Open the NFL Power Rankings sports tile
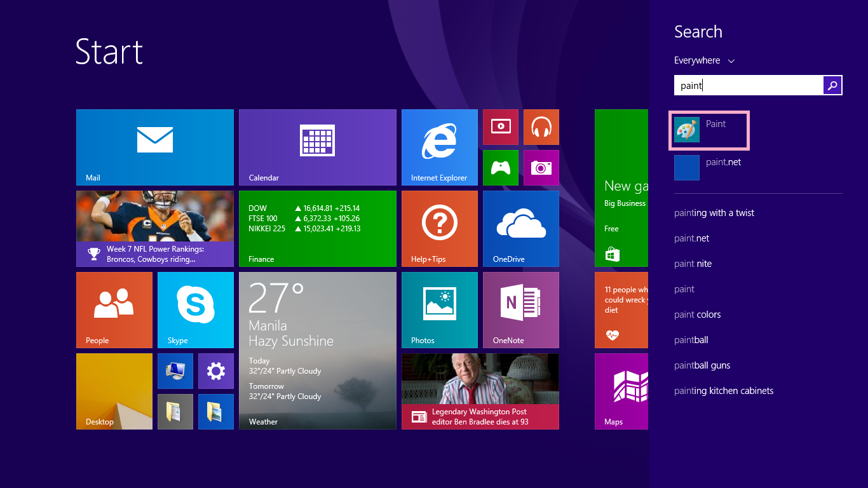 [x=155, y=229]
